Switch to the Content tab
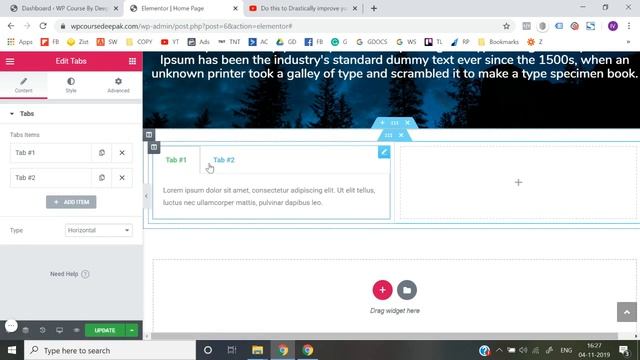 [x=24, y=85]
